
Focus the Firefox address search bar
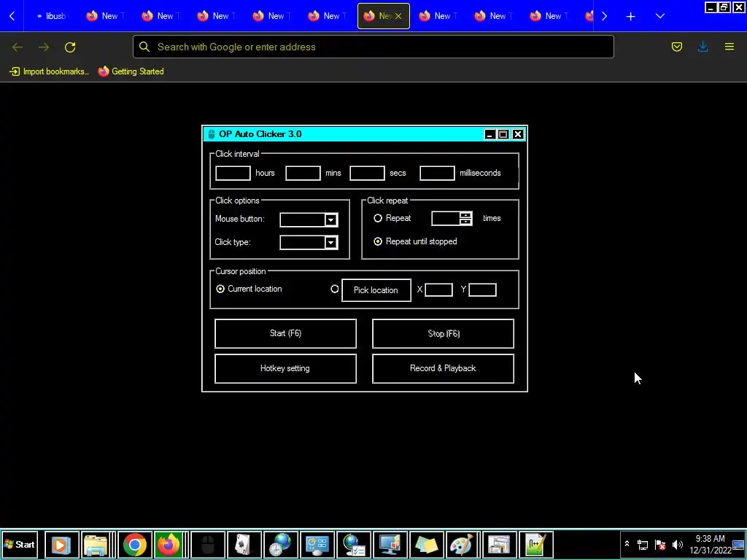pos(373,47)
